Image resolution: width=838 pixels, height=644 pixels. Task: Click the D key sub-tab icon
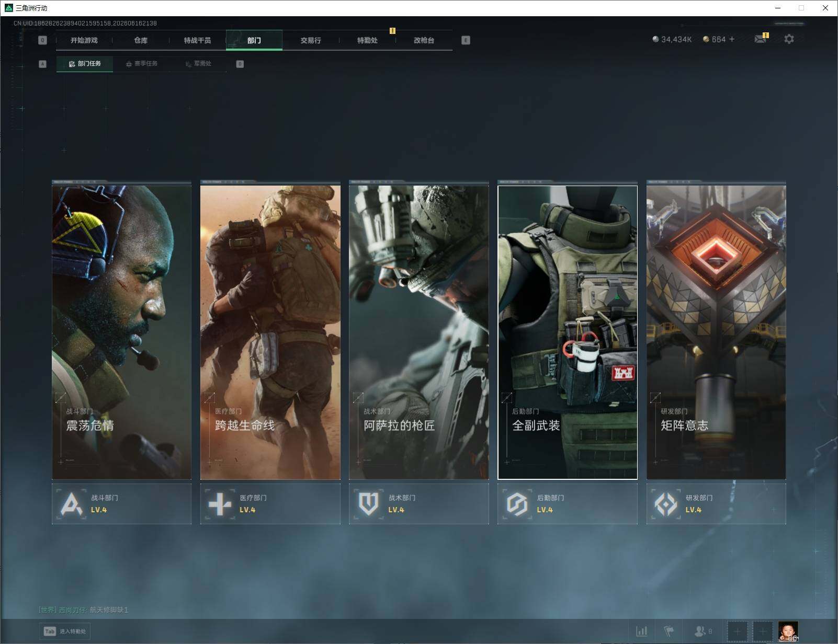click(240, 64)
